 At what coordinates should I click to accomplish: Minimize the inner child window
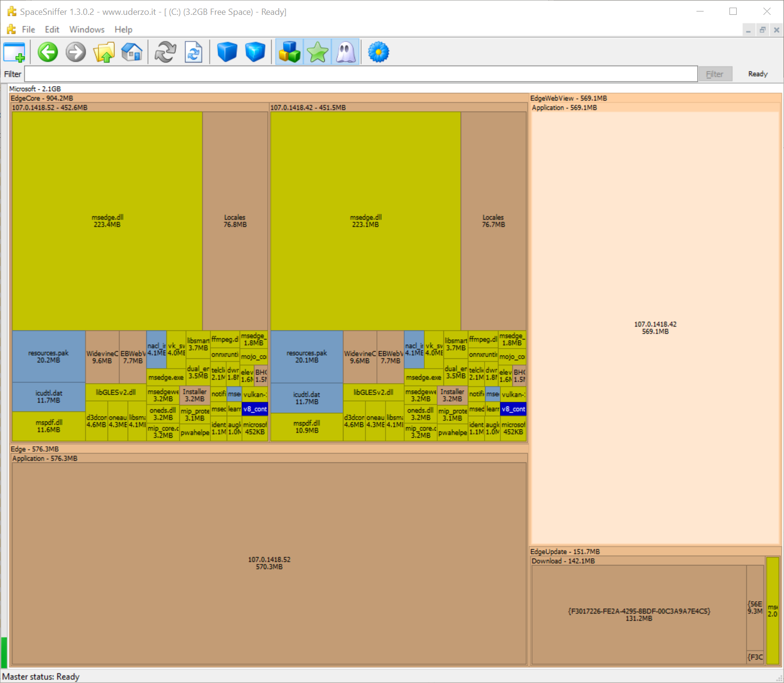[748, 30]
